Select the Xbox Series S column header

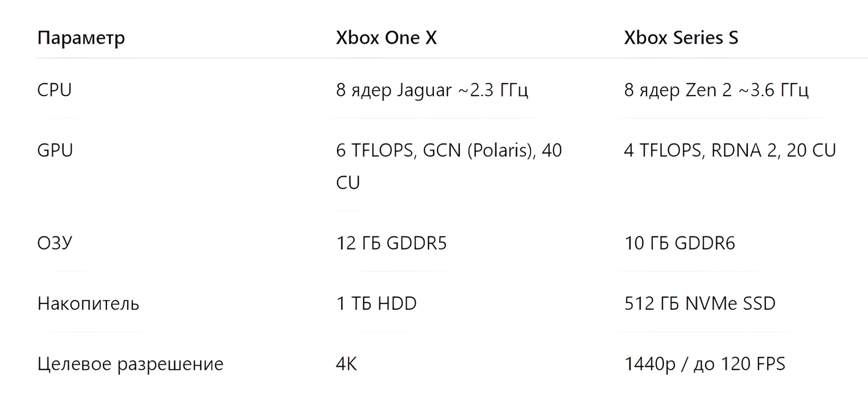681,38
